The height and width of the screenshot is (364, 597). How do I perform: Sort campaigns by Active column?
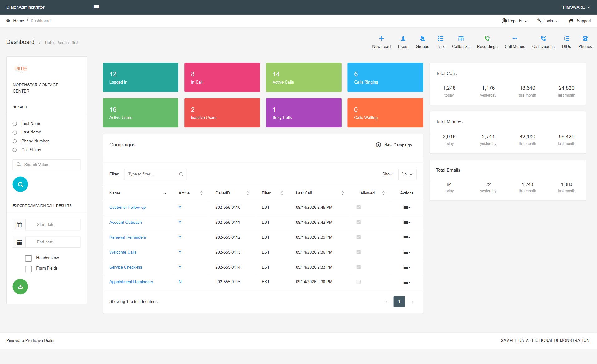(x=191, y=193)
